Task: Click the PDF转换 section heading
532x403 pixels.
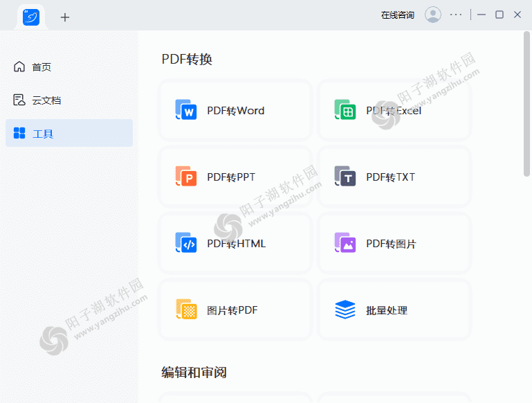Action: (187, 59)
